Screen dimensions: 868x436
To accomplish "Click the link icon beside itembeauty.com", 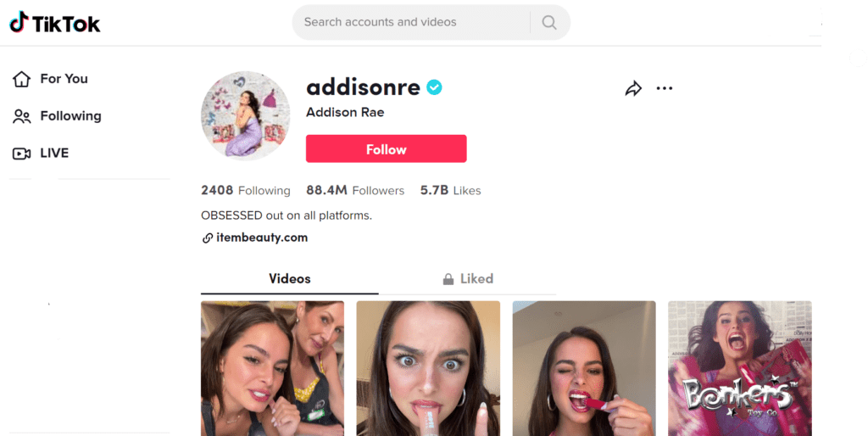I will [x=208, y=238].
